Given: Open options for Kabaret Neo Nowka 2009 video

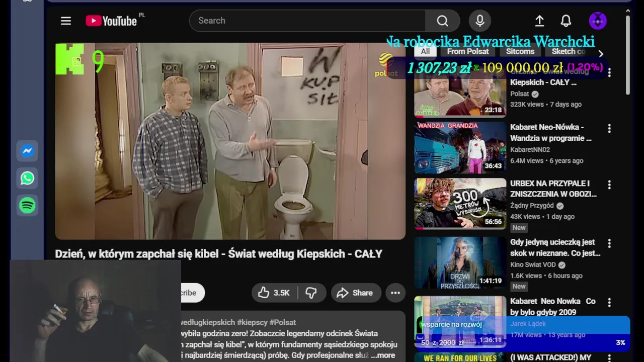Looking at the screenshot, I should point(609,303).
